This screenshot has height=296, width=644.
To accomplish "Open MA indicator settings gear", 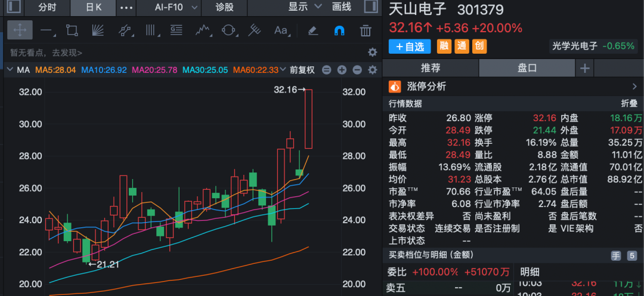I will (x=373, y=70).
